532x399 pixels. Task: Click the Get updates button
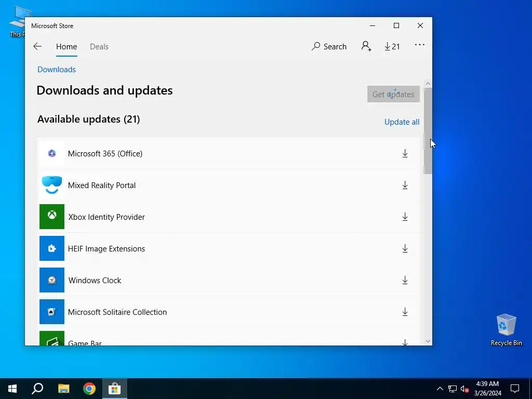tap(393, 94)
